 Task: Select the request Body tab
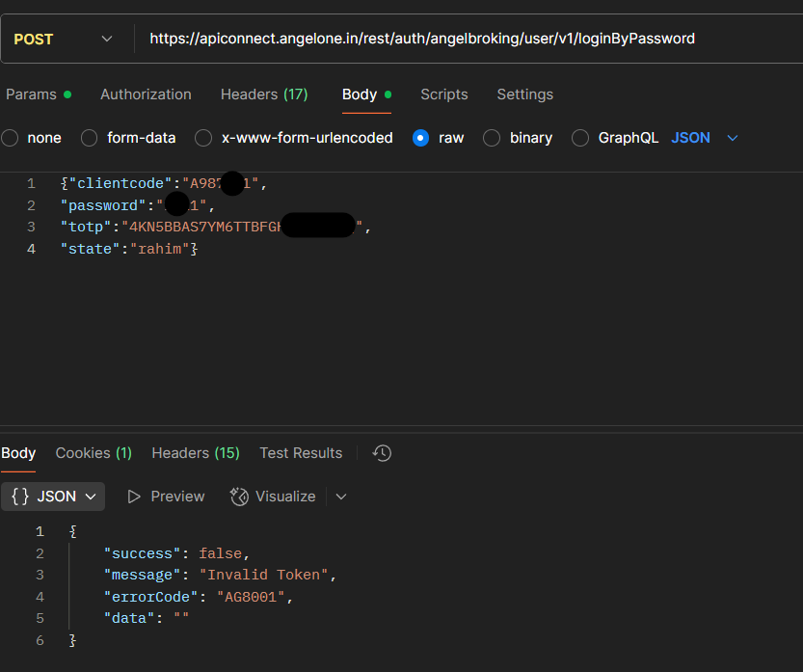point(366,94)
